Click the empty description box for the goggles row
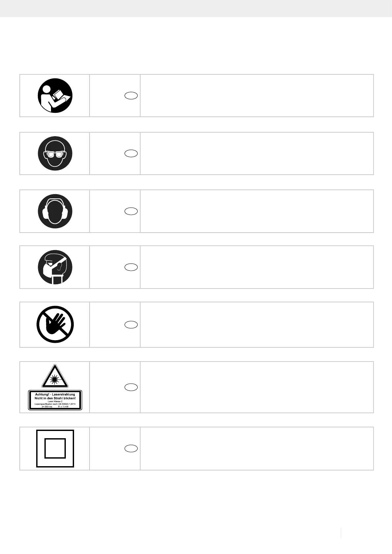 click(257, 153)
